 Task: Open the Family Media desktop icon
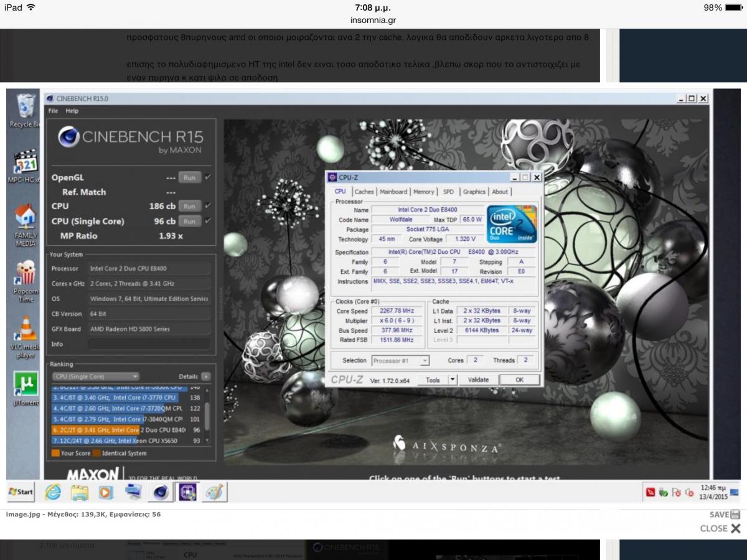[26, 225]
